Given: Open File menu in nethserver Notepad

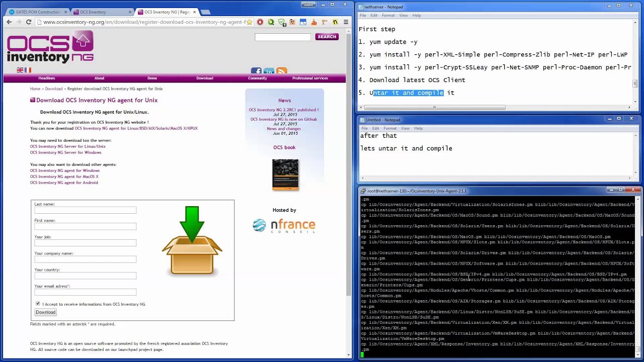Looking at the screenshot, I should [363, 16].
